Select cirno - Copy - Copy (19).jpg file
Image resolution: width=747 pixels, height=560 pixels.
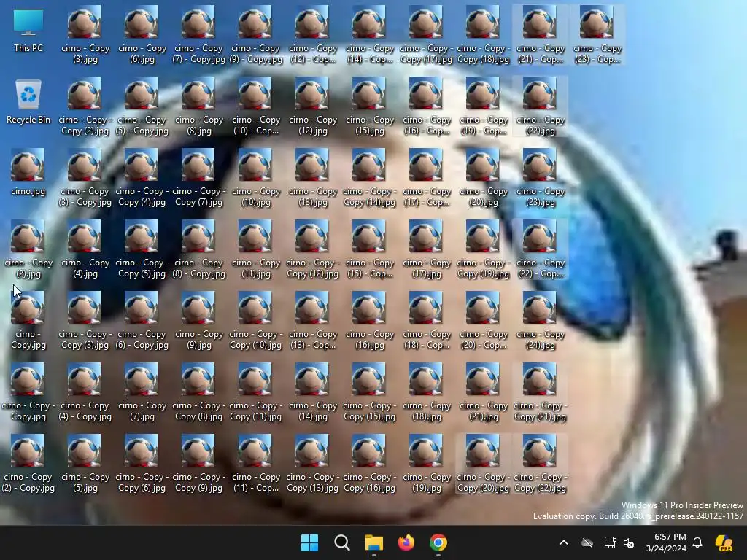483,249
